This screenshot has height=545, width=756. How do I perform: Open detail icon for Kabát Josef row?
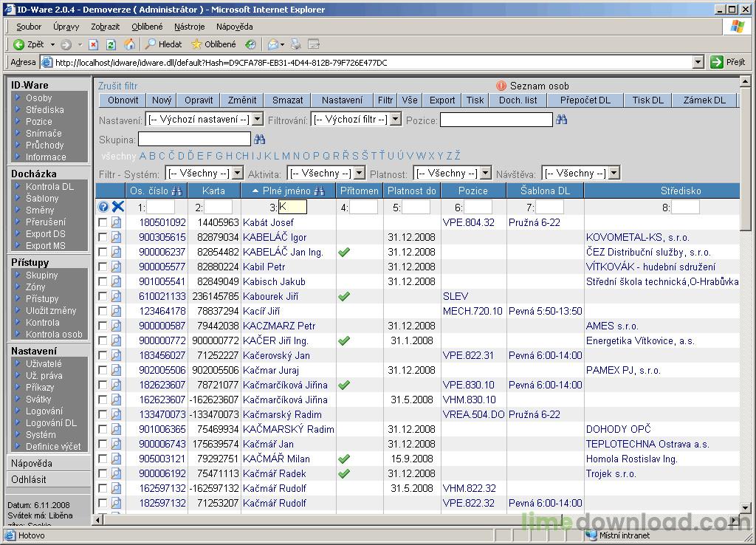click(x=116, y=222)
